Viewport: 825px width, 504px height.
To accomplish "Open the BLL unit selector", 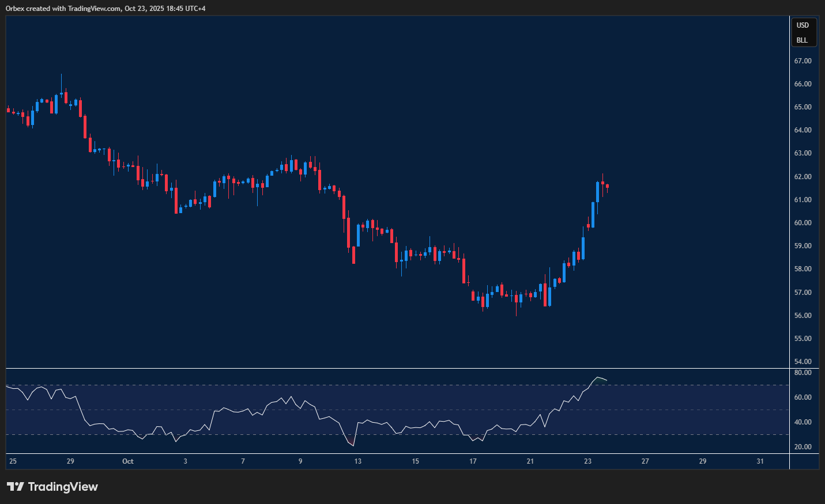I will pos(803,40).
